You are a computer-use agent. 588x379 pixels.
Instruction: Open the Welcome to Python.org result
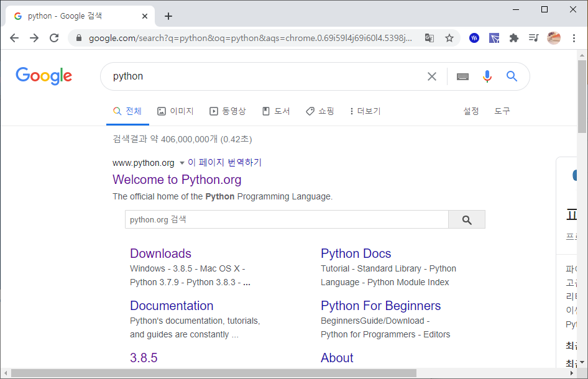177,180
